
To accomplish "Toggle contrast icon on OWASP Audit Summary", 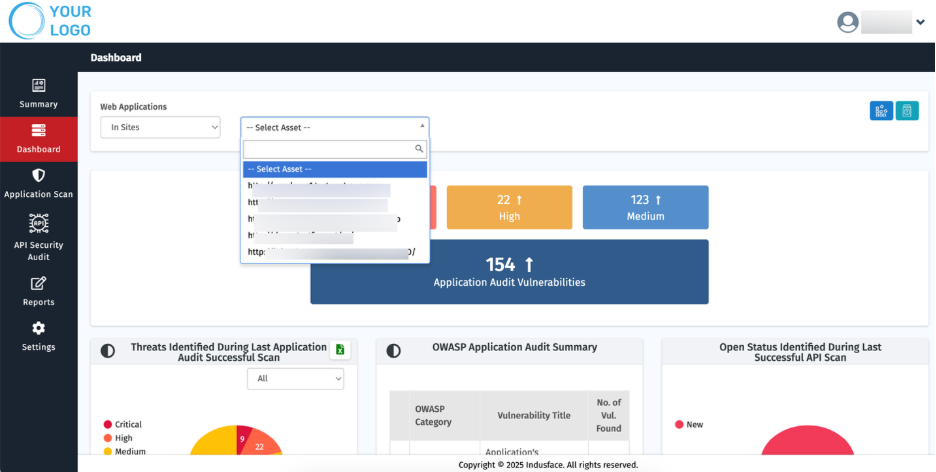I will coord(393,351).
